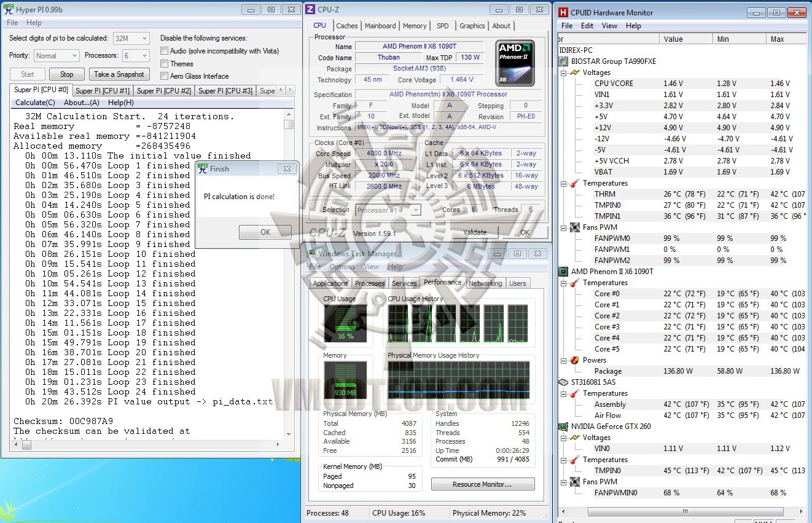
Task: Open the File menu in Hyper PI
Action: coord(12,23)
